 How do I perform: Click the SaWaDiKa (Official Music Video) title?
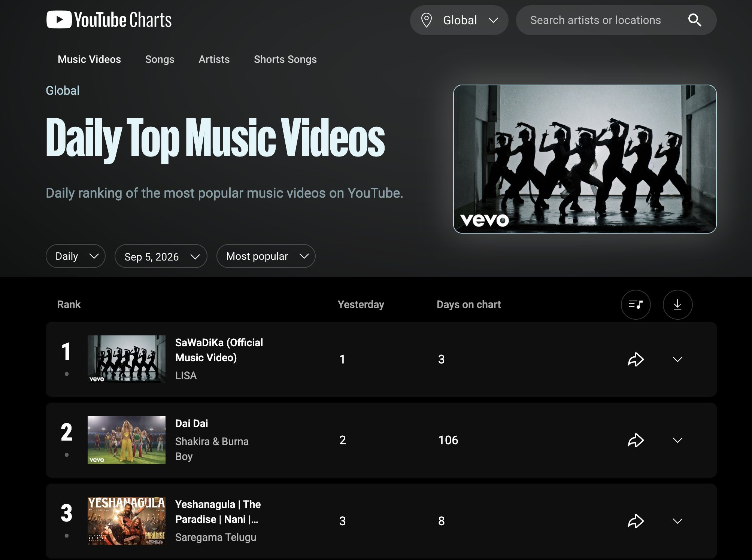tap(219, 350)
